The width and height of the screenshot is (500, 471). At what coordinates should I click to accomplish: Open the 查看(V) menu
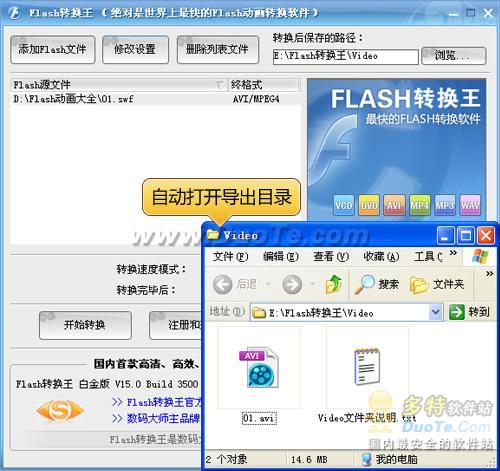(331, 256)
